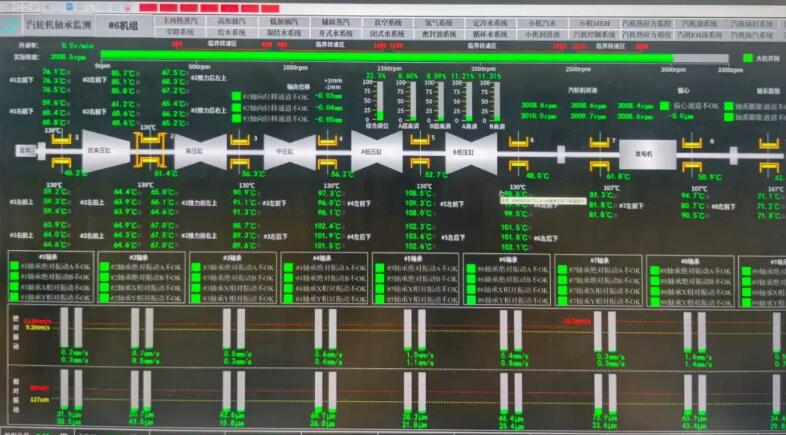Click the 中压缸 turbine cylinder icon
The height and width of the screenshot is (435, 786).
point(282,150)
